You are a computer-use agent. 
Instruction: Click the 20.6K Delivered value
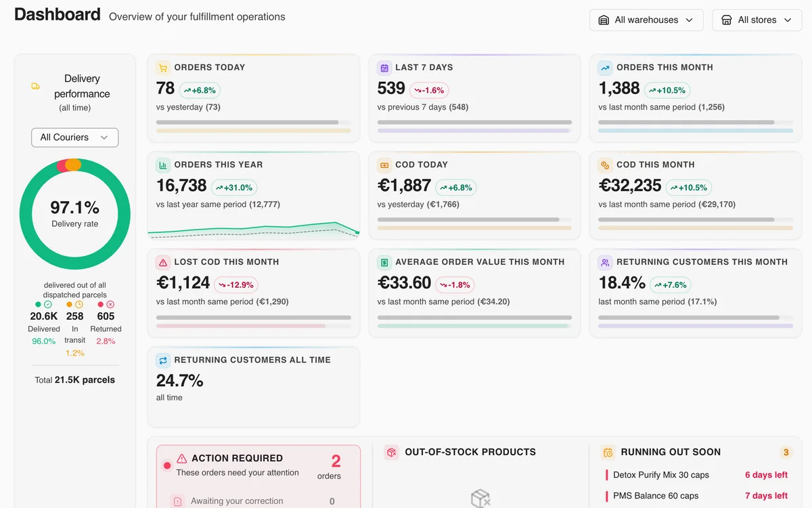tap(44, 316)
